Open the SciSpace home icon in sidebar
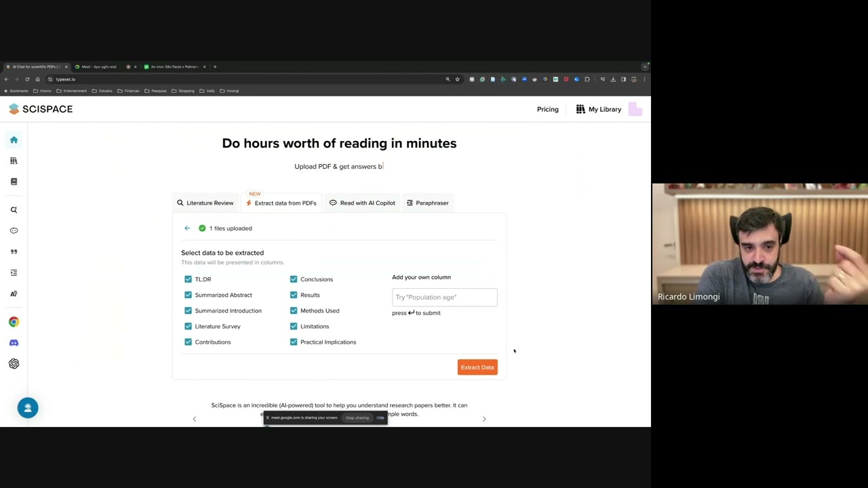 click(14, 140)
